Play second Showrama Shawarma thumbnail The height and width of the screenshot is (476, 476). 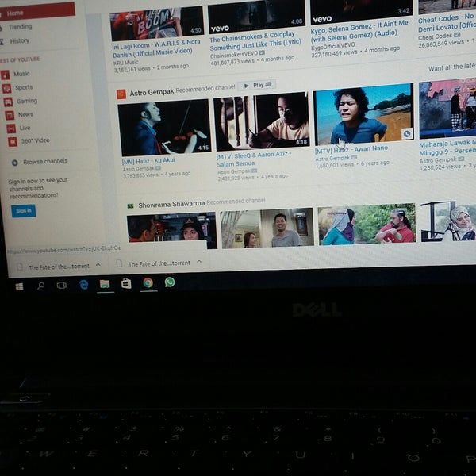coord(267,228)
